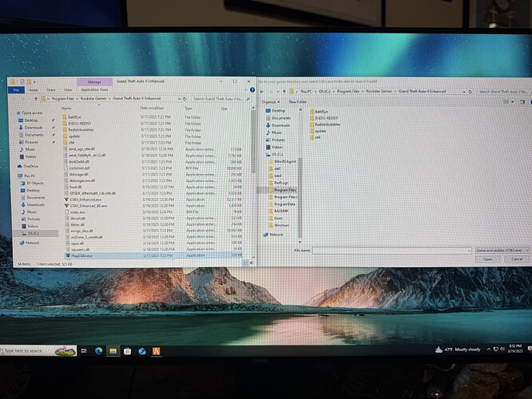Click Rockstar Games breadcrumb in Explorer
The image size is (532, 399).
[93, 98]
